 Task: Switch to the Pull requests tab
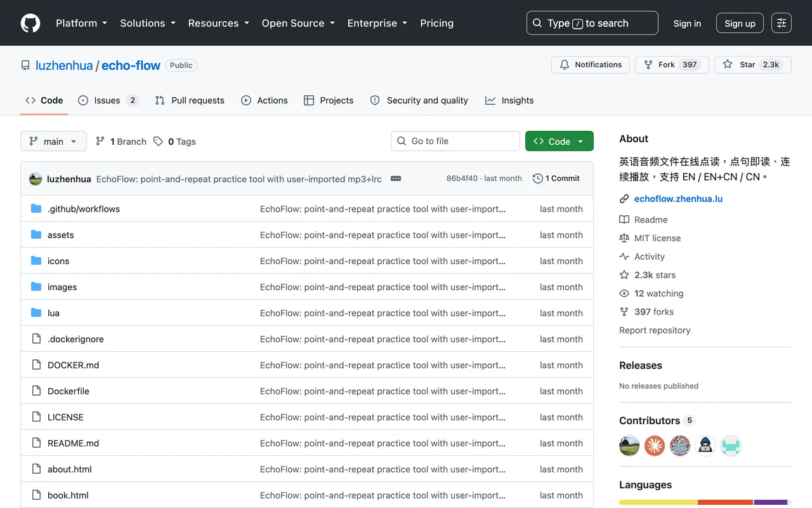190,100
